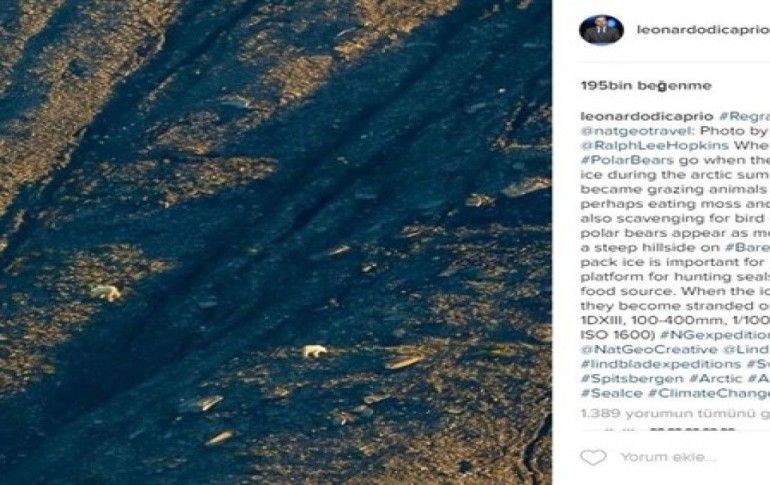The width and height of the screenshot is (770, 485).
Task: Open the #PolarBears hashtag
Action: [x=628, y=160]
